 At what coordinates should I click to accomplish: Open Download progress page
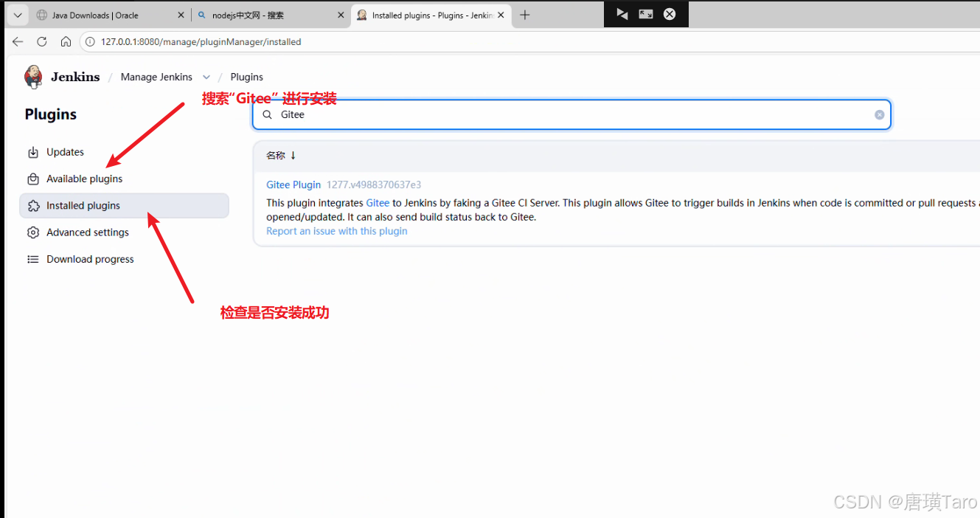click(x=124, y=259)
